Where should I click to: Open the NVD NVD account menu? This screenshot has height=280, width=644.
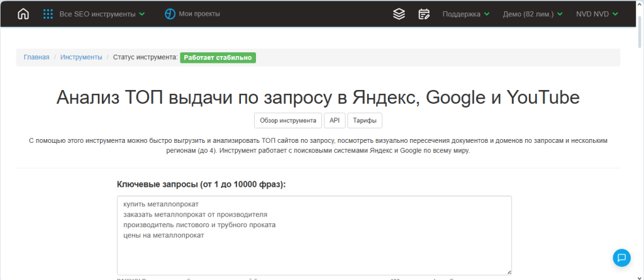pos(597,14)
